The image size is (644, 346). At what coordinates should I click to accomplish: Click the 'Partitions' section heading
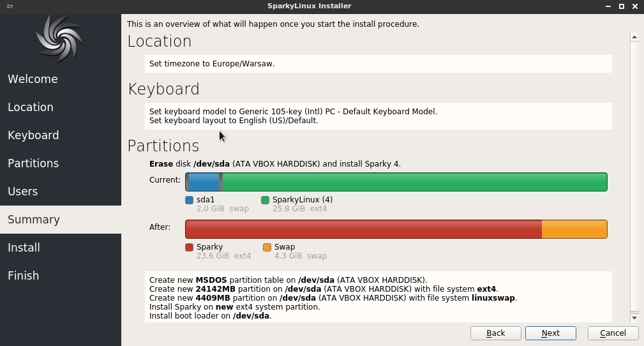point(163,146)
